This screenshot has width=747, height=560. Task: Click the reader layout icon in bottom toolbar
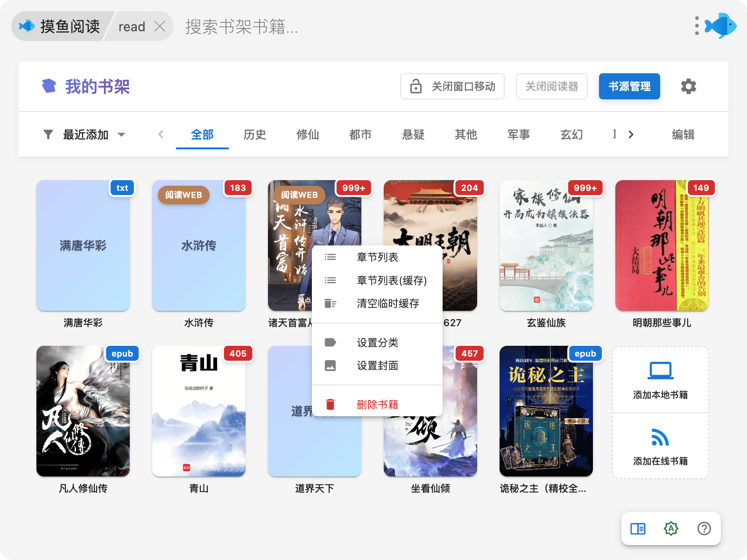click(x=638, y=529)
